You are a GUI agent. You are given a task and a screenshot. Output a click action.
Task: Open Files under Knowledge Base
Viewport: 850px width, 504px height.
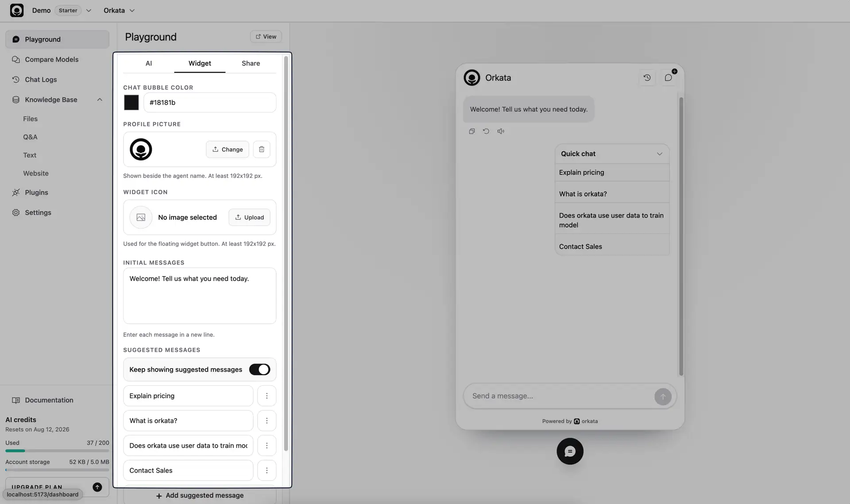30,119
